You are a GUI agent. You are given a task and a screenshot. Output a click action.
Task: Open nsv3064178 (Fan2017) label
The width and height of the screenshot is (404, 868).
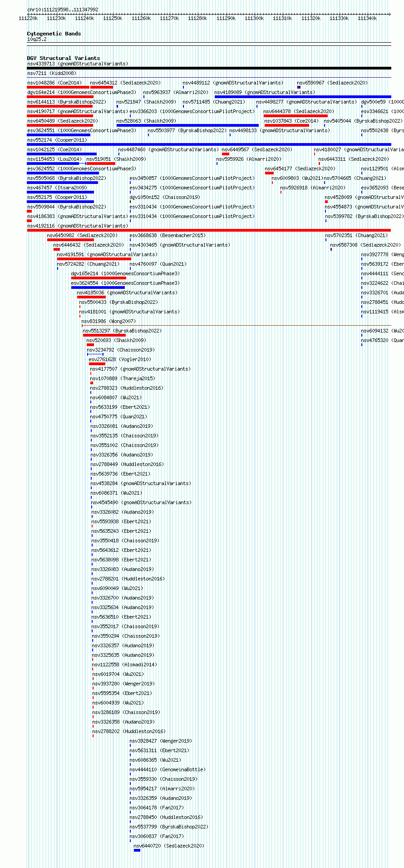pos(157,808)
